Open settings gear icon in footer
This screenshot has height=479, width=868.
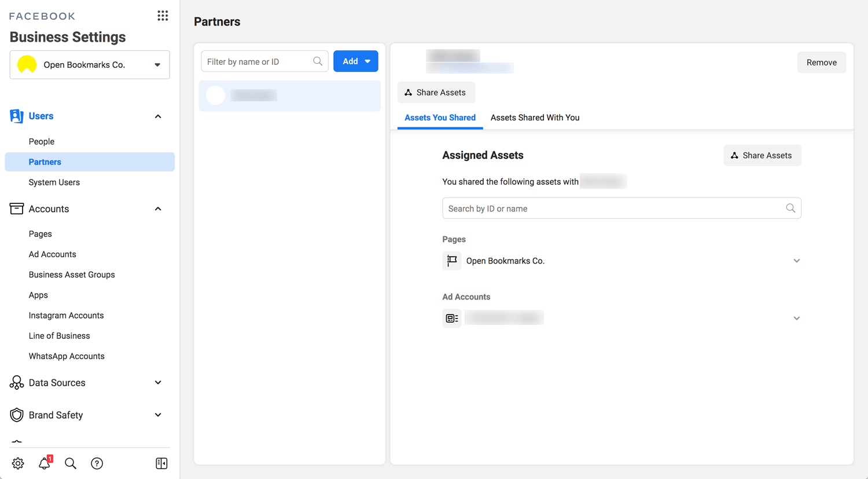18,463
